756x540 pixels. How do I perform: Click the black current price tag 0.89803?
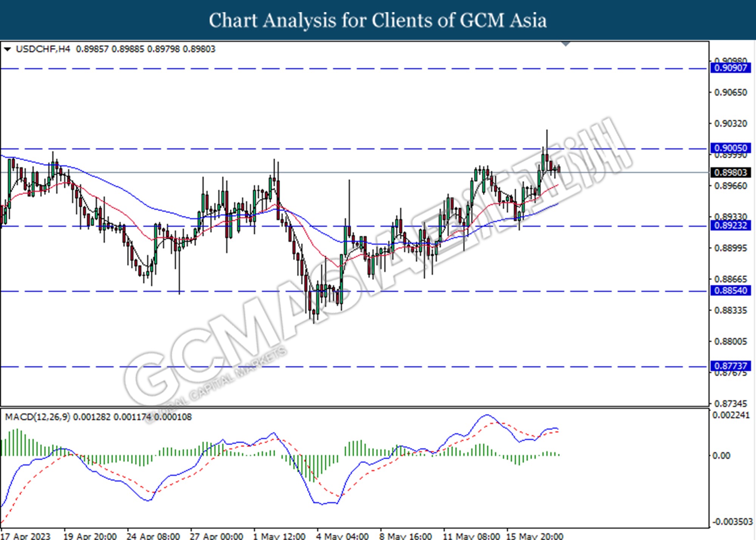pyautogui.click(x=731, y=172)
